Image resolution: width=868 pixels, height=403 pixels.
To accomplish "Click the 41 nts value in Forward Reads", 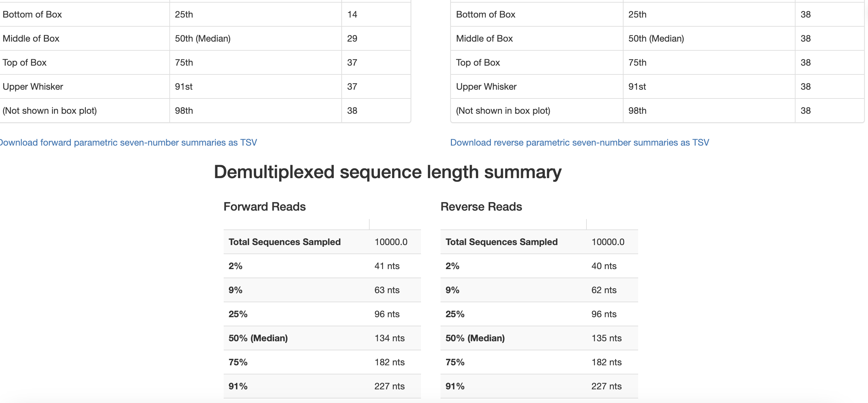I will tap(387, 266).
